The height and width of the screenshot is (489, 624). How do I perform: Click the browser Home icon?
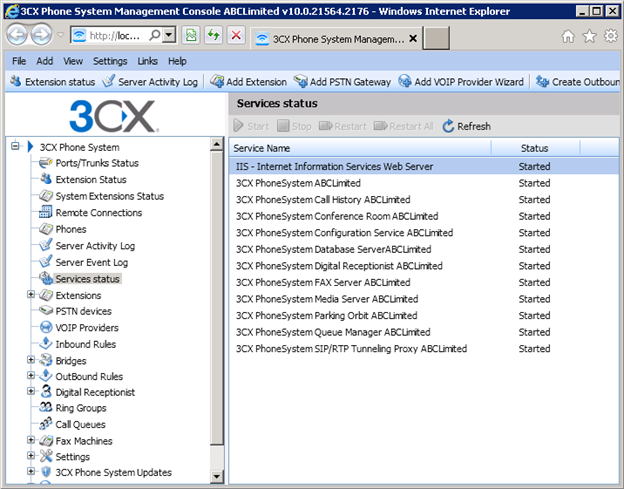coord(568,37)
